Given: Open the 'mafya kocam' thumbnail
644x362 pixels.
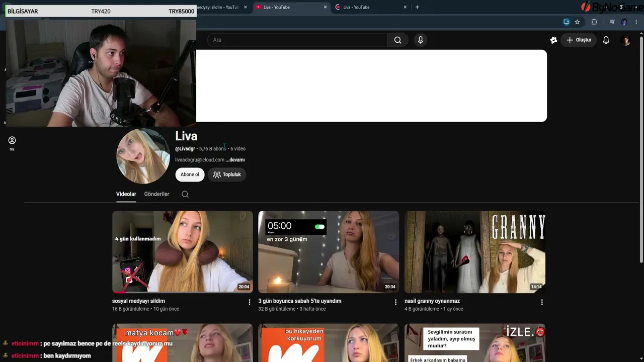Looking at the screenshot, I should (183, 343).
